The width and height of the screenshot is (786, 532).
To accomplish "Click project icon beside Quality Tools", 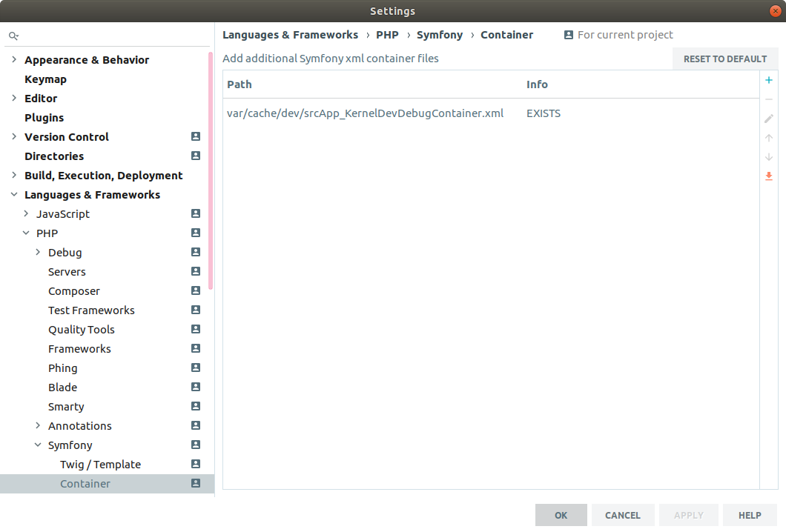I will pyautogui.click(x=196, y=329).
